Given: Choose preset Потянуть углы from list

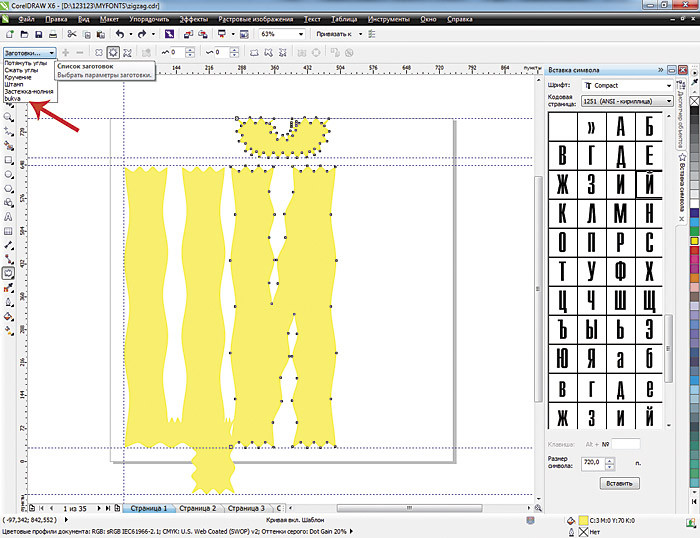Looking at the screenshot, I should (25, 63).
